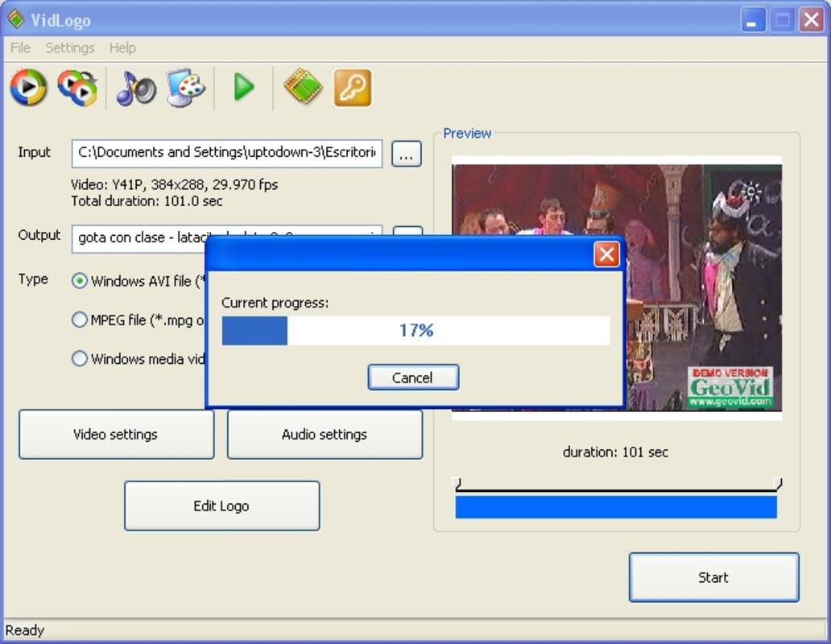The height and width of the screenshot is (644, 831).
Task: Click the Input file path field
Action: 227,153
